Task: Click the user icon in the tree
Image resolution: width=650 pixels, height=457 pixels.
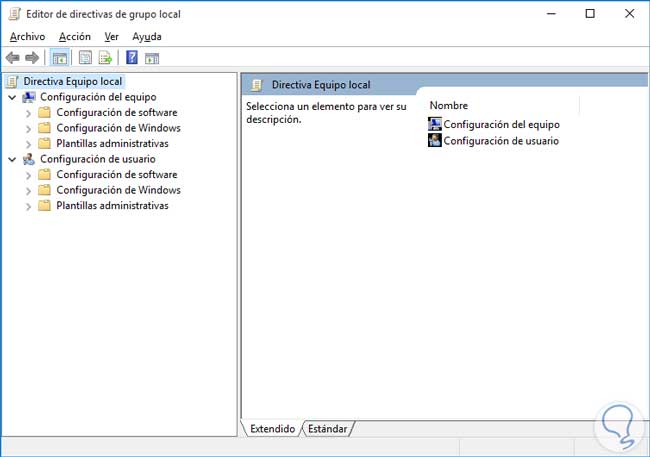Action: click(29, 159)
